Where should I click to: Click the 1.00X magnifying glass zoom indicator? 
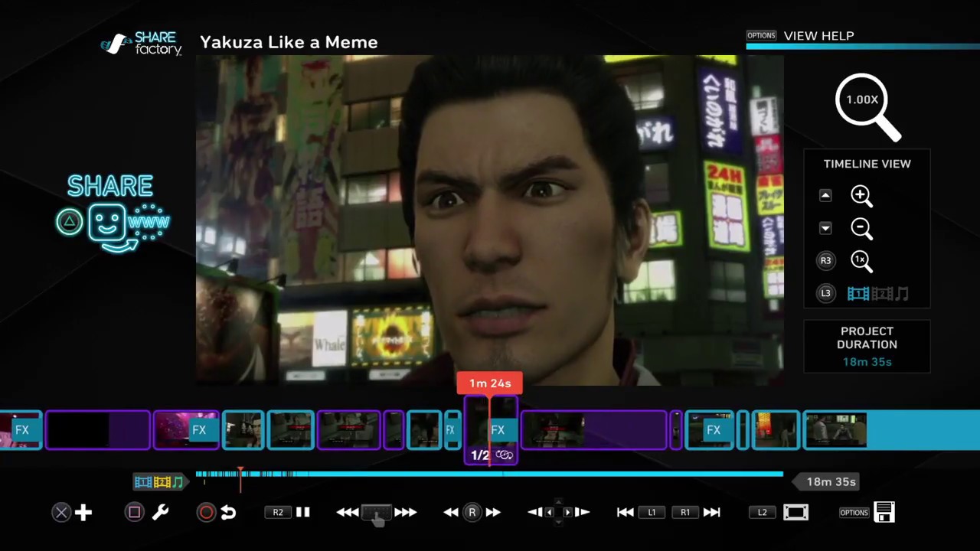coord(867,107)
